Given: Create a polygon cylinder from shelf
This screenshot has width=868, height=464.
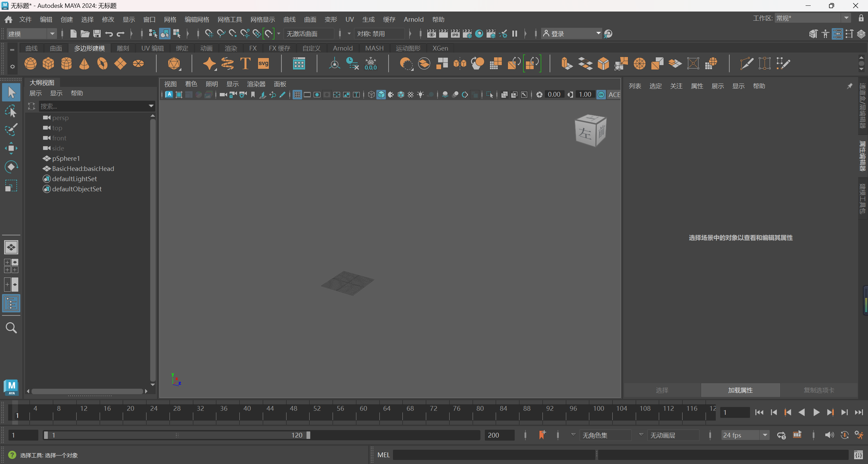Looking at the screenshot, I should [66, 63].
